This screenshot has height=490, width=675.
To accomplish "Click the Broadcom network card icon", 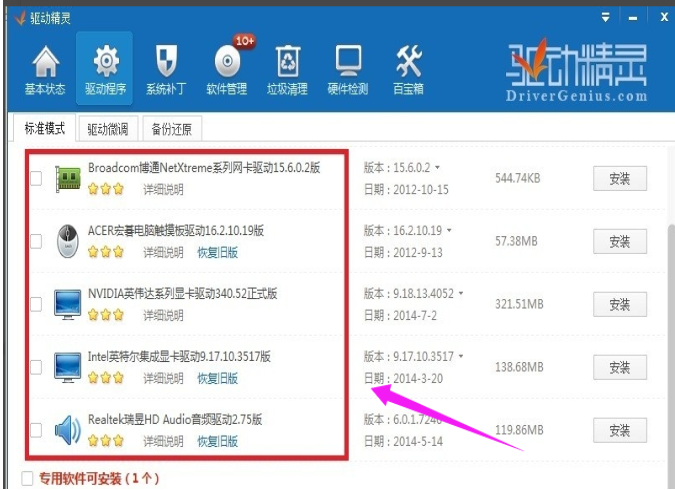I will click(68, 178).
